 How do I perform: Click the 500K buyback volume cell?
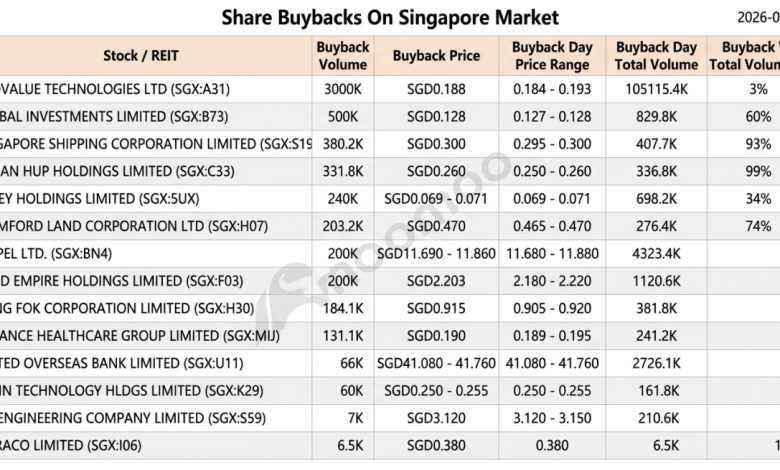click(343, 117)
